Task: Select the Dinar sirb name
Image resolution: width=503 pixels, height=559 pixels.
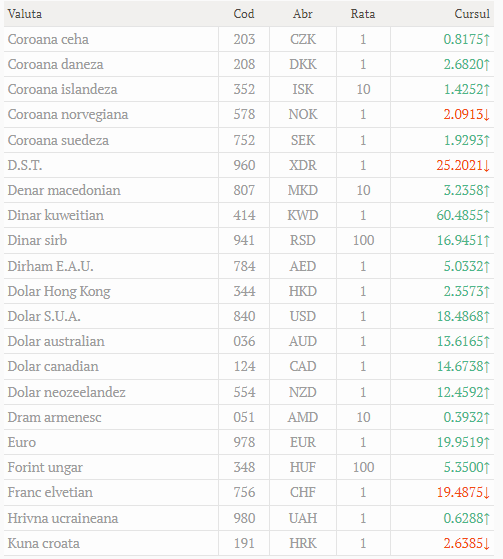Action: point(37,240)
